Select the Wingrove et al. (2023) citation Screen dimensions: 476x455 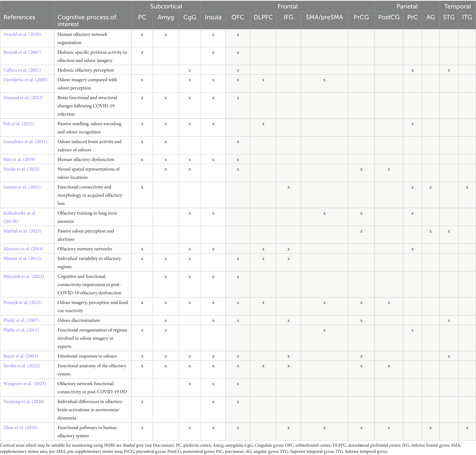[25, 383]
